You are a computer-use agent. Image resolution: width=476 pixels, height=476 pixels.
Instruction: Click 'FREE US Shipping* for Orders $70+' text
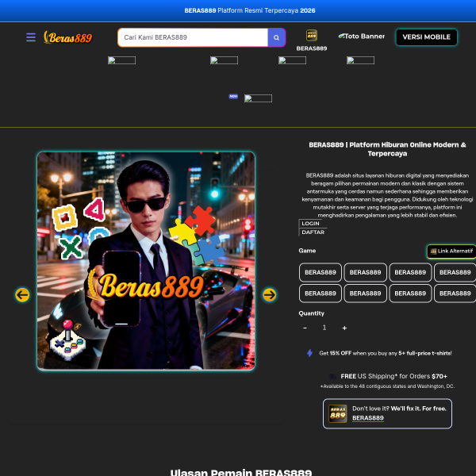click(x=393, y=376)
